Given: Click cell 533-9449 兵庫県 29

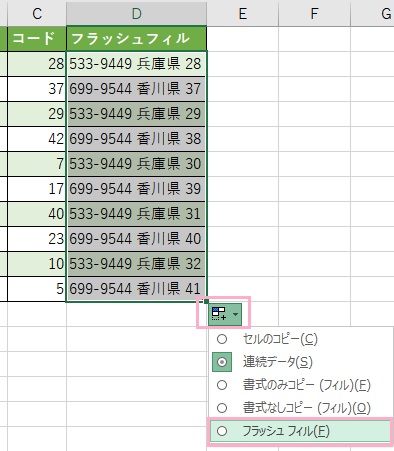Looking at the screenshot, I should pos(136,114).
